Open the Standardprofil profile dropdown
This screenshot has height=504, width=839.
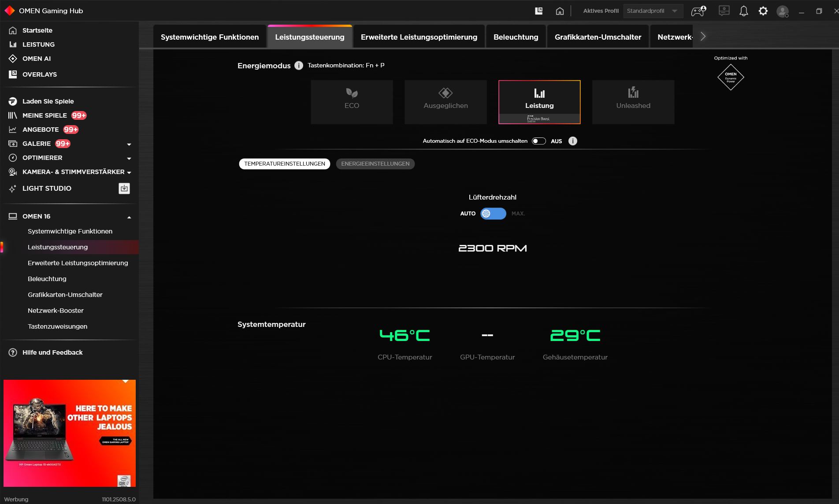click(x=653, y=11)
